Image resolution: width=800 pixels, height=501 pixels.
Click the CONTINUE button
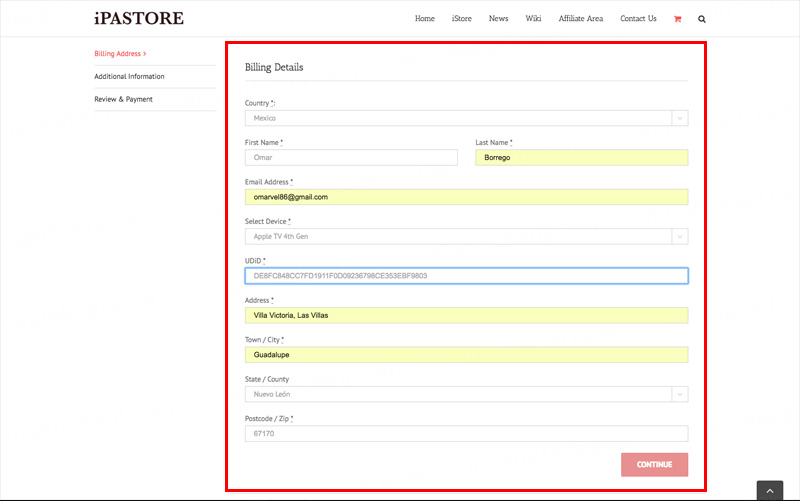point(655,465)
